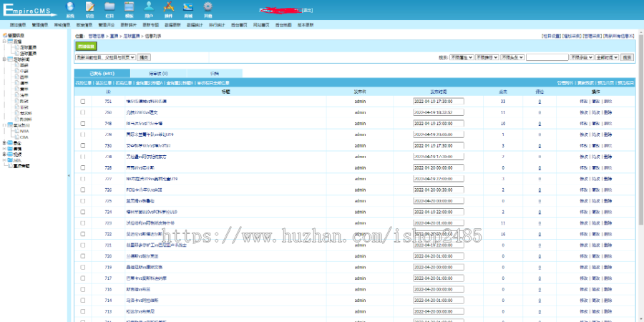The image size is (644, 322).
Task: Open the [增加采集] link
Action: click(572, 36)
